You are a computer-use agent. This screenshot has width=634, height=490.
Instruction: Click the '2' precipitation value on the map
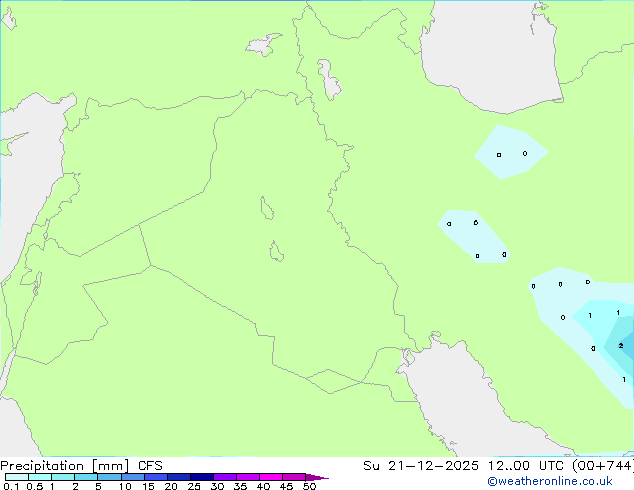coord(621,346)
